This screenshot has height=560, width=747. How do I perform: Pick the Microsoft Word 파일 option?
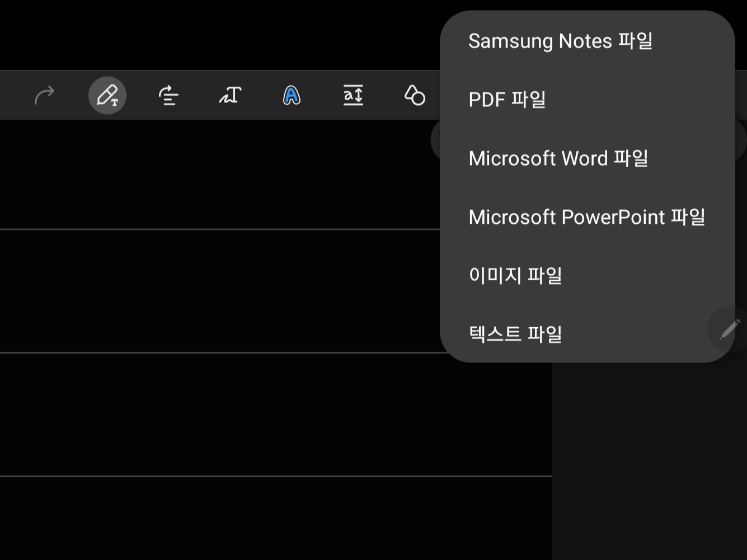point(558,158)
